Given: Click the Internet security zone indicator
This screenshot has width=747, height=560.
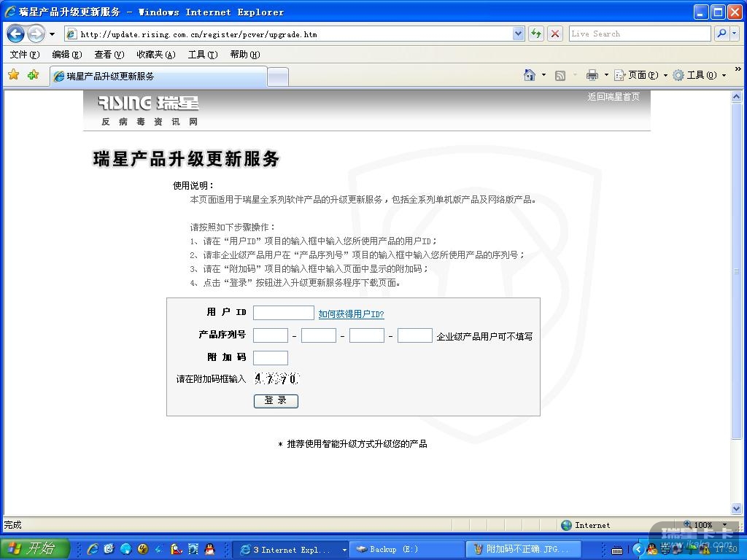Looking at the screenshot, I should [x=586, y=525].
